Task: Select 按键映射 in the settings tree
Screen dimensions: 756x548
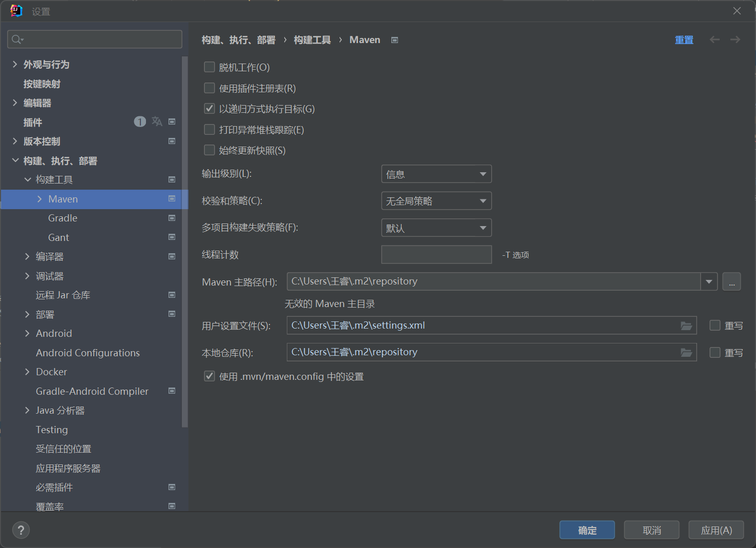Action: click(x=42, y=84)
